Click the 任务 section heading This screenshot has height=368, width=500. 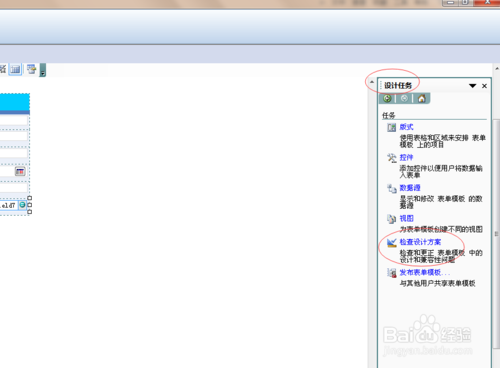389,115
